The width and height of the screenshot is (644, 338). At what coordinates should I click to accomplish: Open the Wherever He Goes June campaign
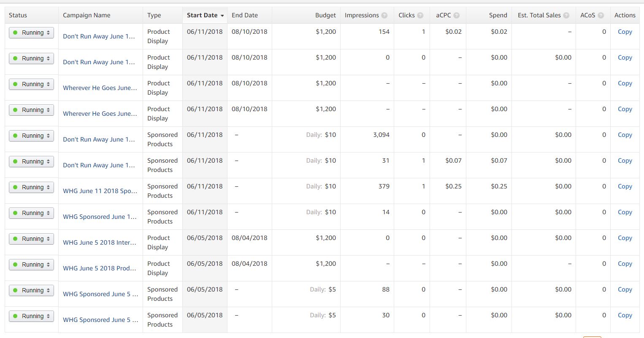100,88
